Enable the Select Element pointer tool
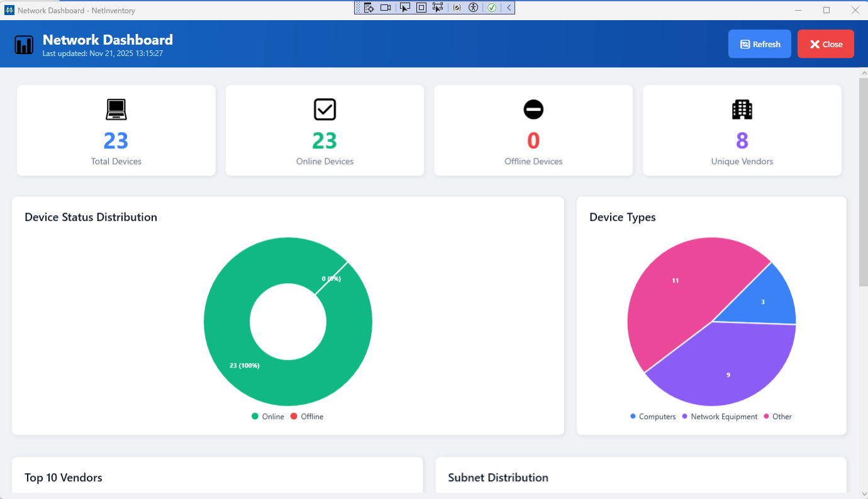This screenshot has height=499, width=868. click(405, 8)
